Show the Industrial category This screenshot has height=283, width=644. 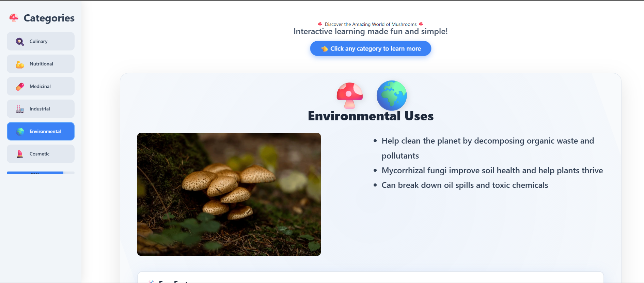click(x=41, y=109)
